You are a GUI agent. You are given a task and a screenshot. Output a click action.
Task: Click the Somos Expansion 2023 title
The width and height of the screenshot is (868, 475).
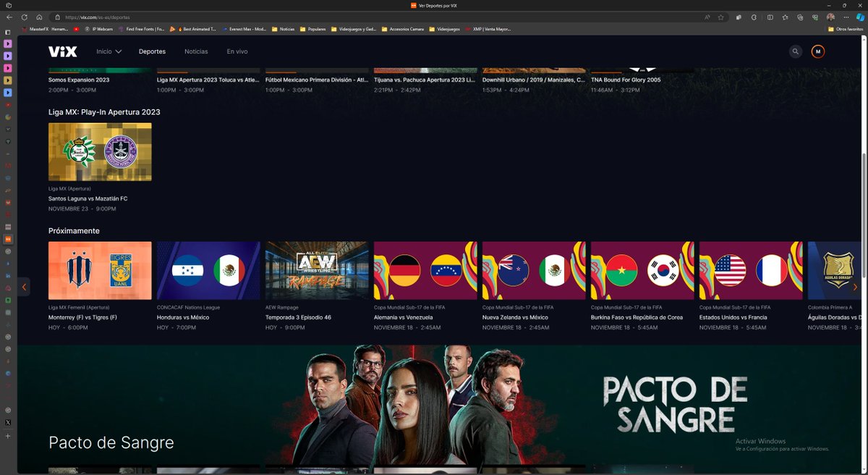click(x=79, y=80)
